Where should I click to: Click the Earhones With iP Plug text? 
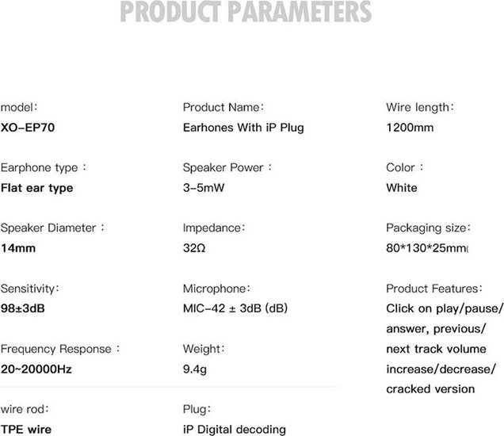[x=242, y=127]
